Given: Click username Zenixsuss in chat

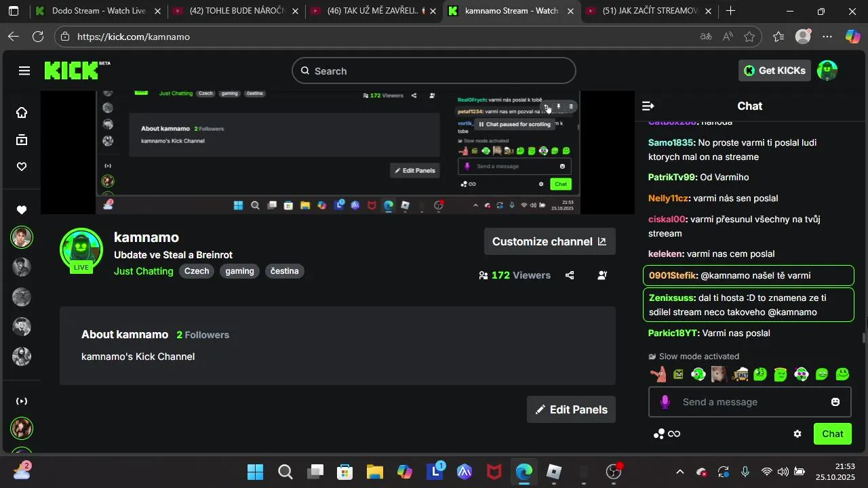Looking at the screenshot, I should point(672,298).
